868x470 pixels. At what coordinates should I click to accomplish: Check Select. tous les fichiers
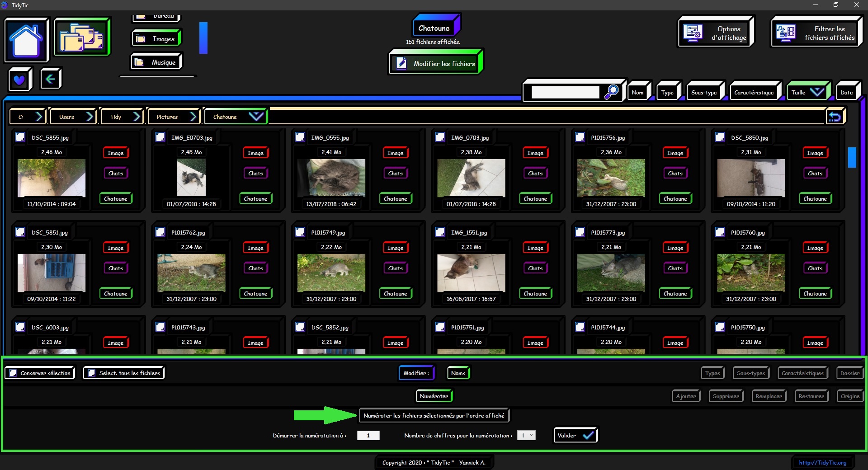click(92, 373)
